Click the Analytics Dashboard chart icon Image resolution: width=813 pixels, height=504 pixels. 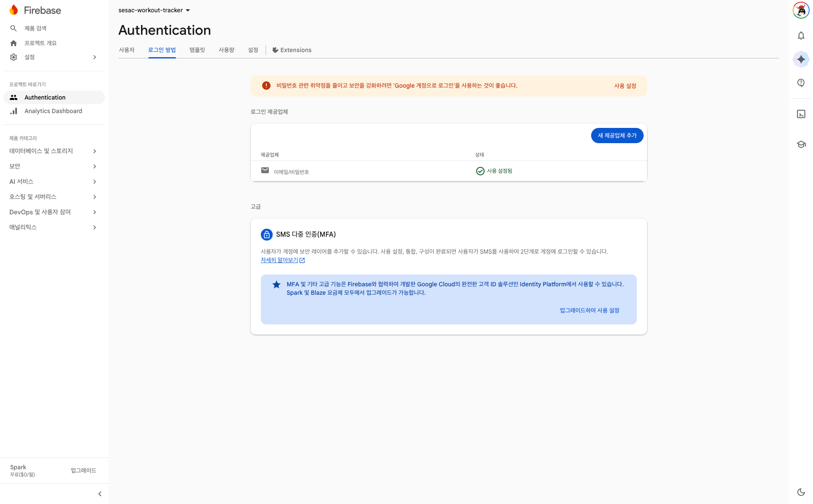[14, 111]
